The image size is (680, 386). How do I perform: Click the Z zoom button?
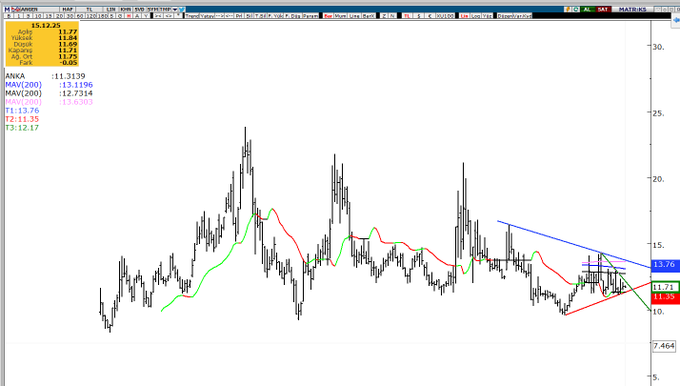point(384,16)
